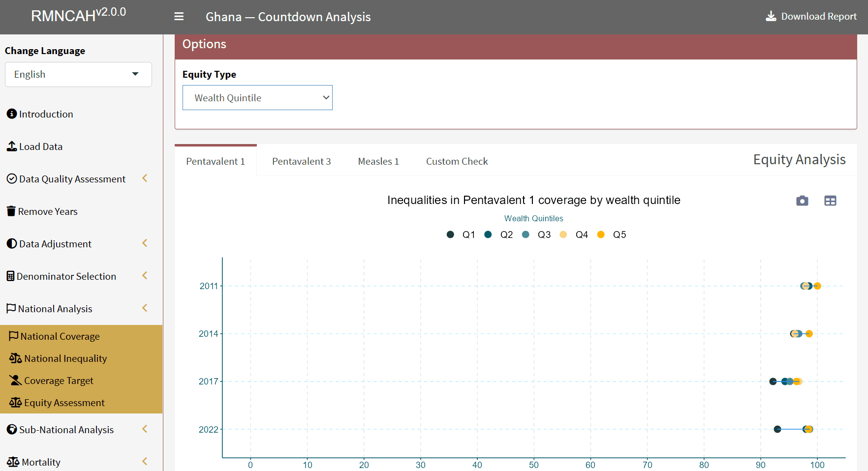This screenshot has height=471, width=868.
Task: Toggle Q5 legend entry
Action: click(612, 235)
